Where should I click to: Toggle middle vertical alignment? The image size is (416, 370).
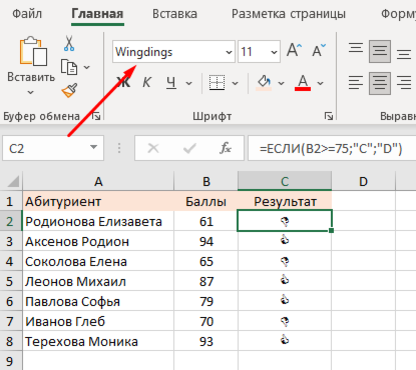[x=380, y=51]
